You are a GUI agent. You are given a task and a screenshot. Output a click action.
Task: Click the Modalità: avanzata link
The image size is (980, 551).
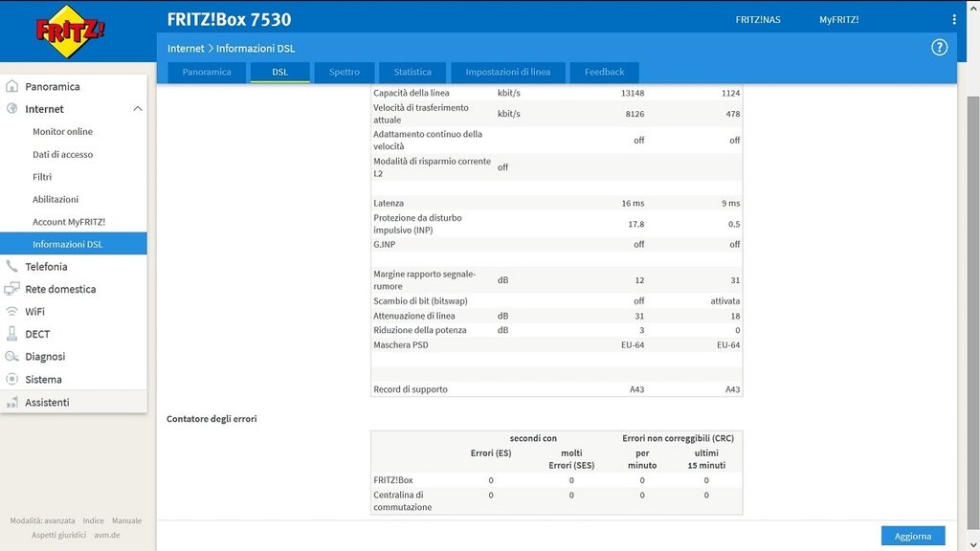pos(42,520)
